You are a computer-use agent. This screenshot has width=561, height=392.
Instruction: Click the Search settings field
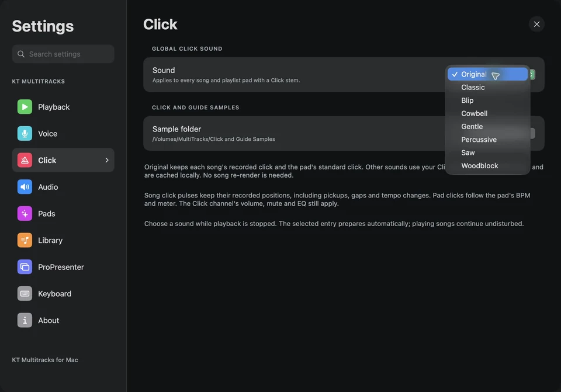(63, 54)
